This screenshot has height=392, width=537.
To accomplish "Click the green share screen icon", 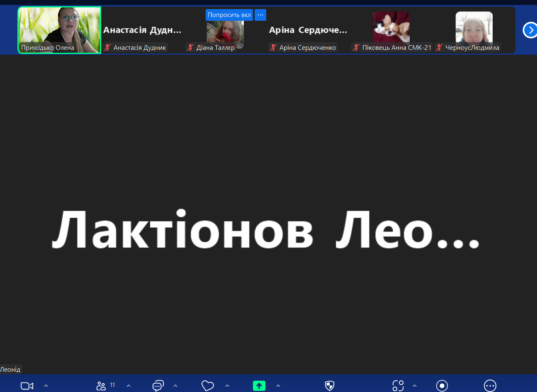I will (x=259, y=386).
